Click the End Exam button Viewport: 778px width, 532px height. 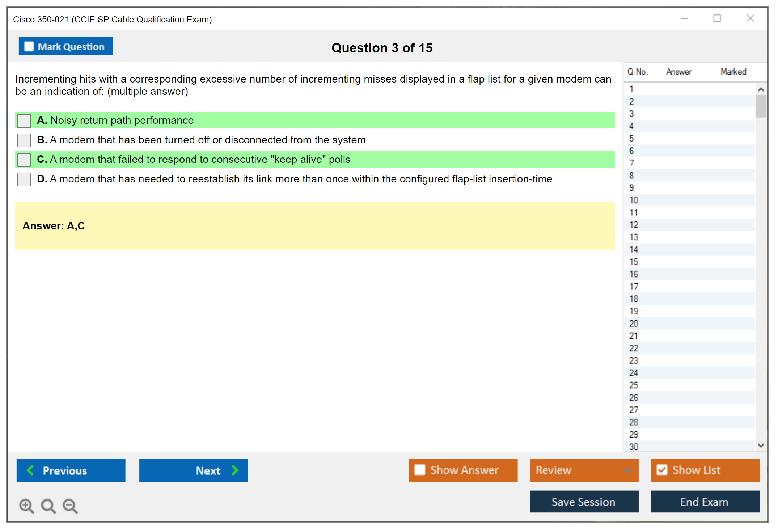coord(705,502)
